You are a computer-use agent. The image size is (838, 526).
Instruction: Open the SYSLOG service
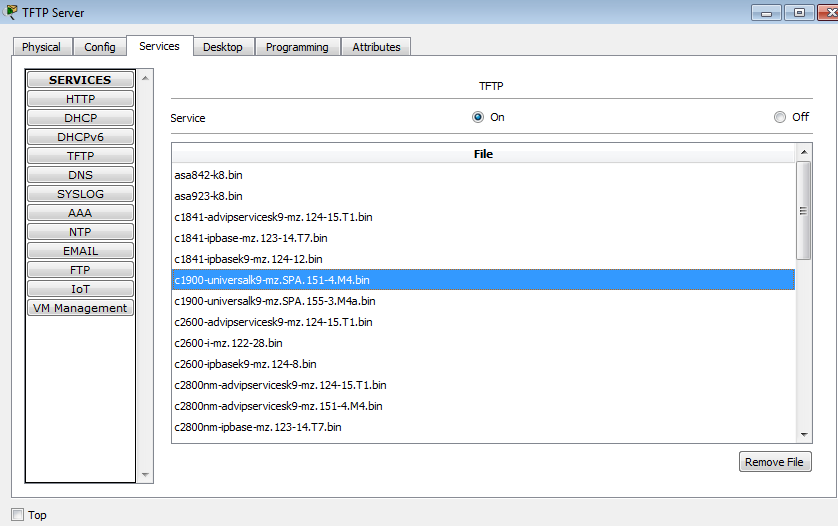click(x=80, y=194)
